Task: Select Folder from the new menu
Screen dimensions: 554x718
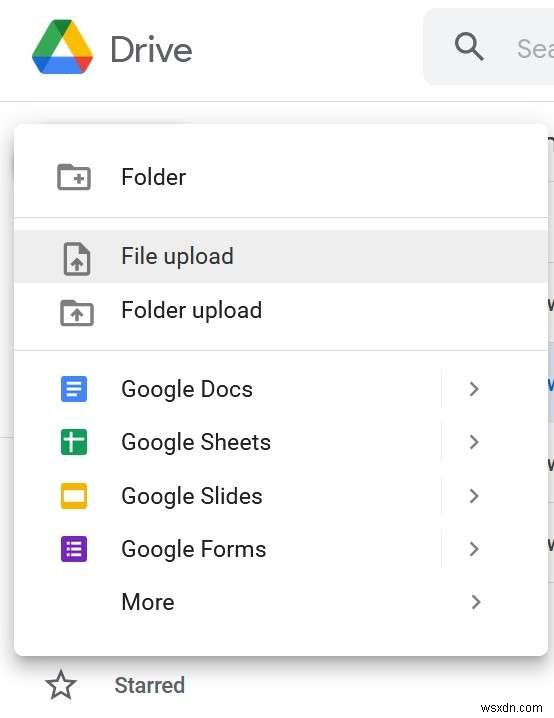Action: pyautogui.click(x=281, y=177)
